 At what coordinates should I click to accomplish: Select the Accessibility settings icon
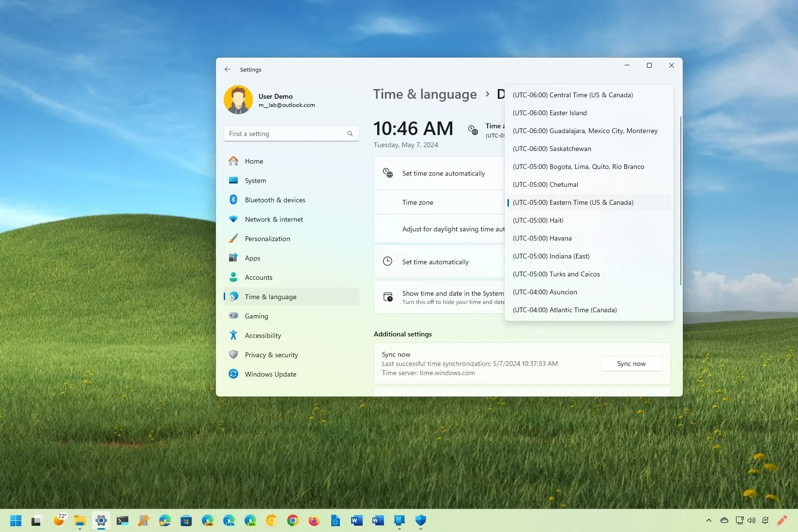pos(233,335)
